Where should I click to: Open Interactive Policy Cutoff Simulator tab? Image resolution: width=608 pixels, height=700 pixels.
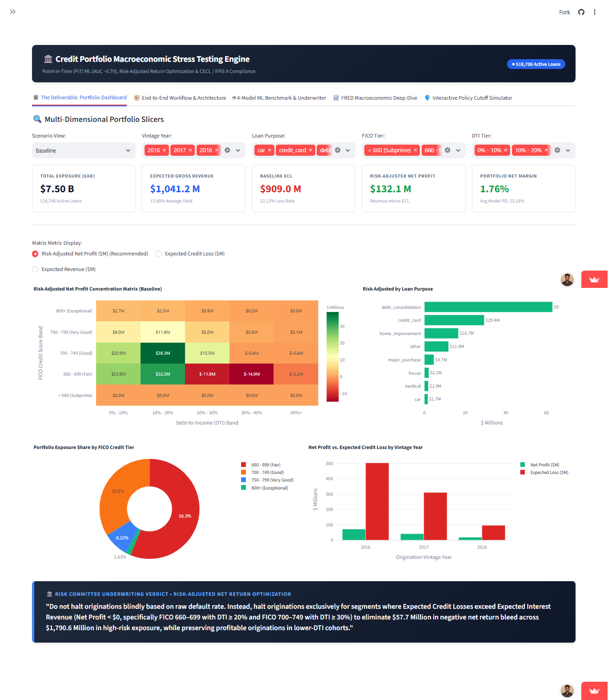468,98
